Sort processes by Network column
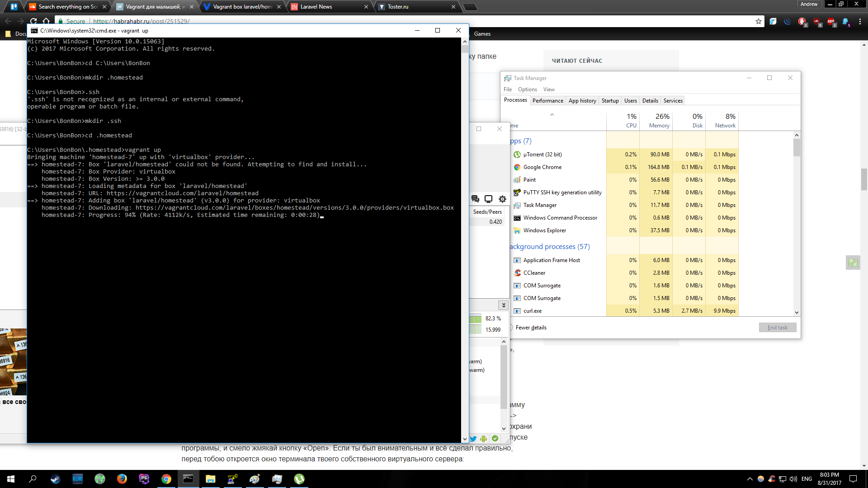 click(722, 121)
